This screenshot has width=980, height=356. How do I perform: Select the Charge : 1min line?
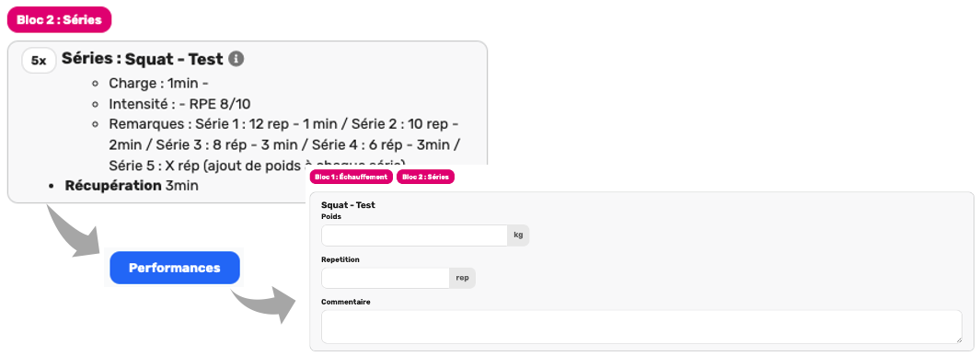[159, 83]
